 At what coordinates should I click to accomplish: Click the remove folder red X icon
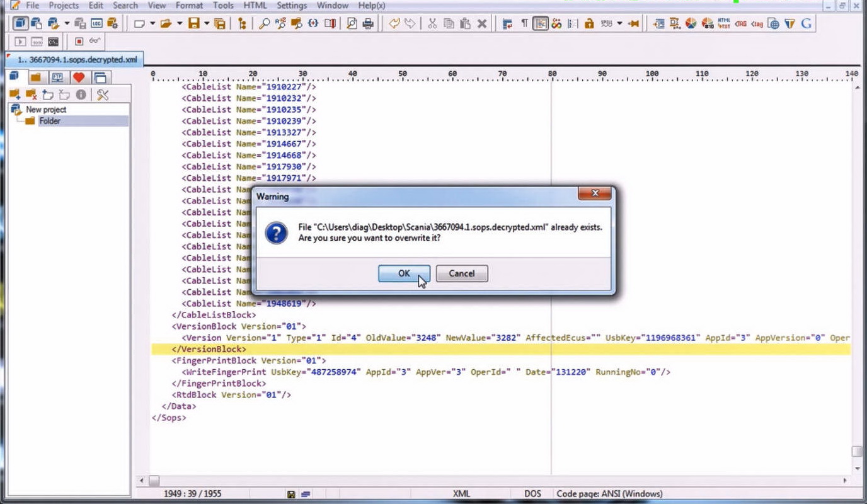31,94
